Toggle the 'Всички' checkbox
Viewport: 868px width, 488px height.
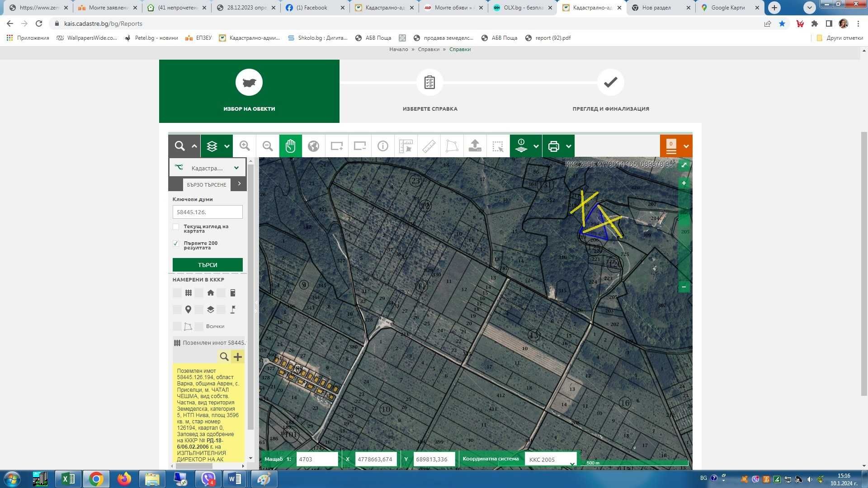click(x=199, y=326)
